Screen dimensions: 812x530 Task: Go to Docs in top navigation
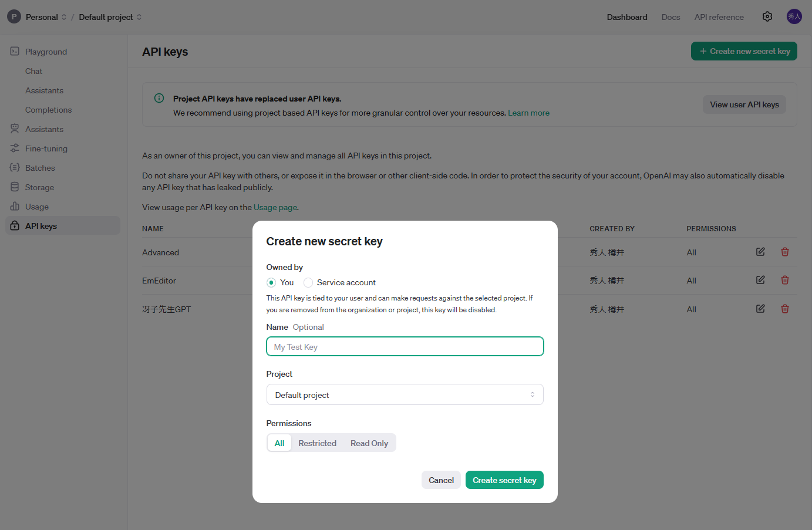[x=671, y=17]
